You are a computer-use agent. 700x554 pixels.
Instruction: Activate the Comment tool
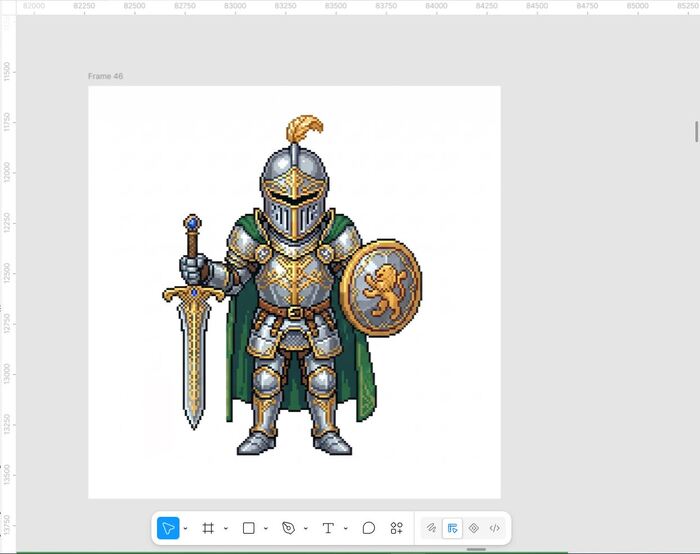click(369, 528)
